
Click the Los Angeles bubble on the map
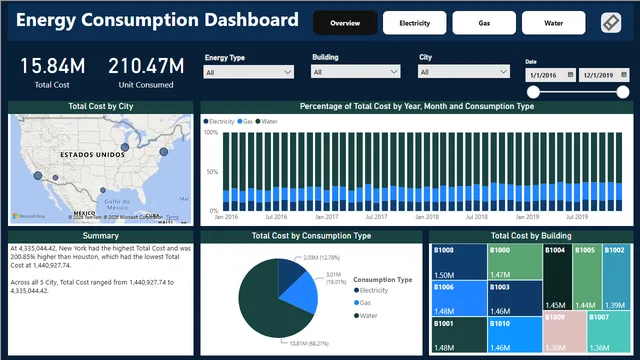[x=38, y=176]
